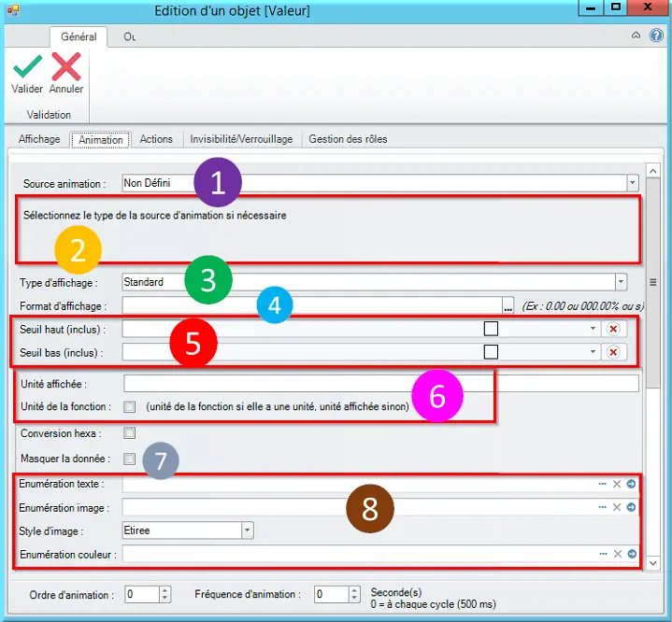Click the application icon in title bar
The width and height of the screenshot is (672, 622).
13,10
